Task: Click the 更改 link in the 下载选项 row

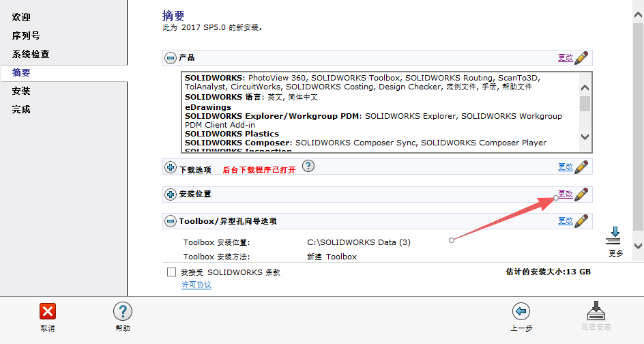Action: coord(565,167)
